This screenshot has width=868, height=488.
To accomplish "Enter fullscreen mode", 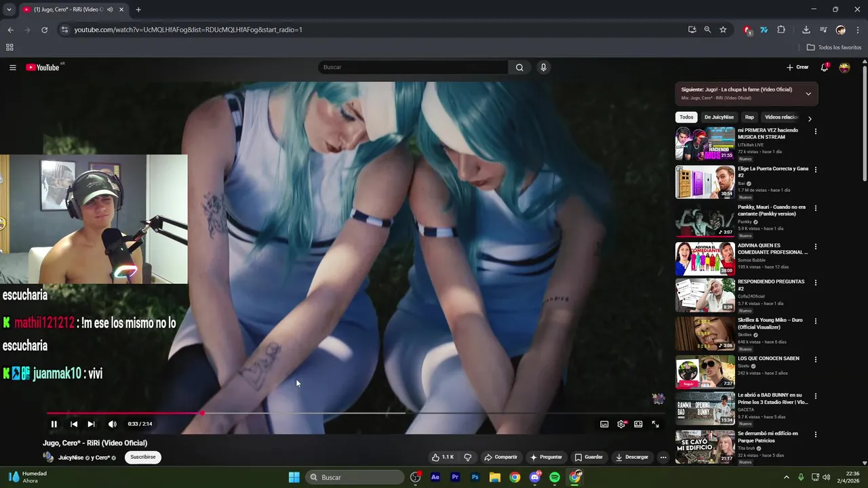I will (656, 424).
